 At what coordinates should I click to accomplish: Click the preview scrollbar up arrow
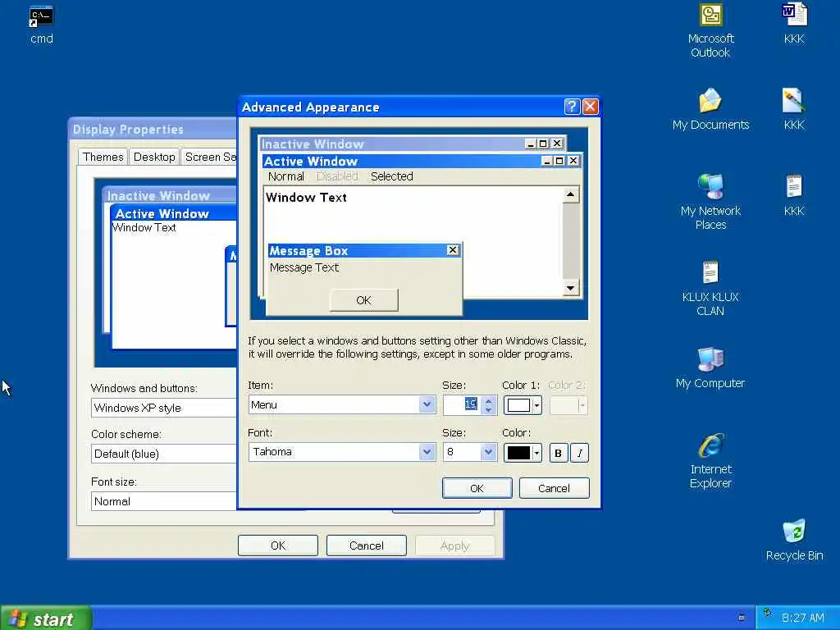point(571,194)
